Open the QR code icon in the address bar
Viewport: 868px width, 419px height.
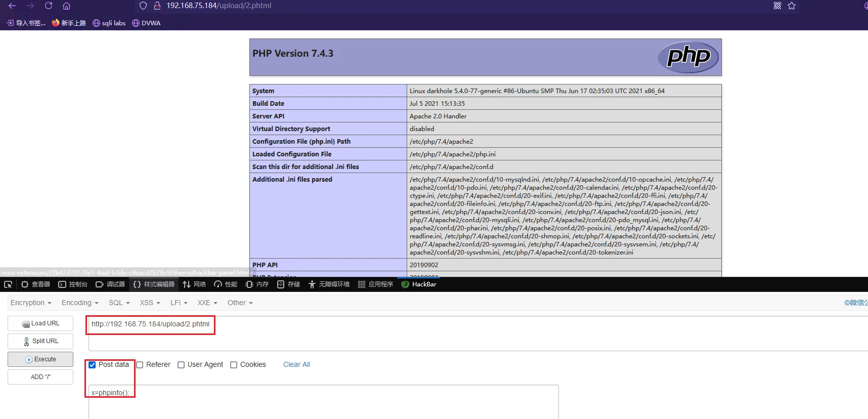click(x=777, y=6)
